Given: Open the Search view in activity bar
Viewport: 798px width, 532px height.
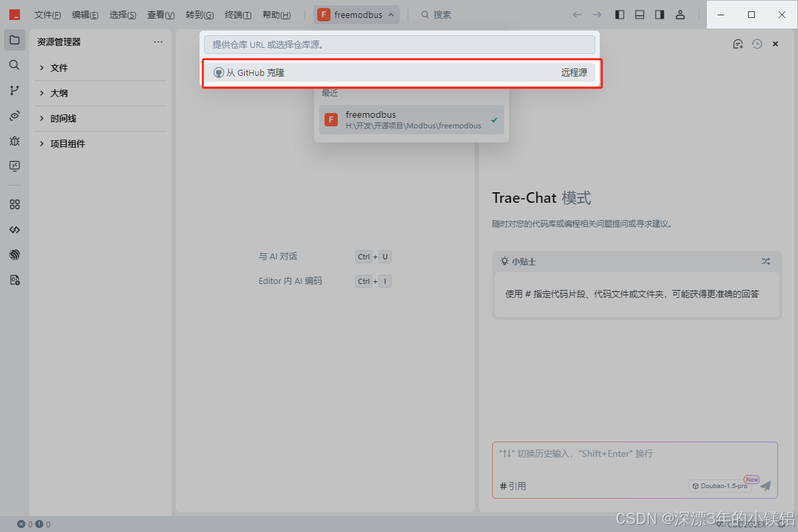Looking at the screenshot, I should point(15,65).
